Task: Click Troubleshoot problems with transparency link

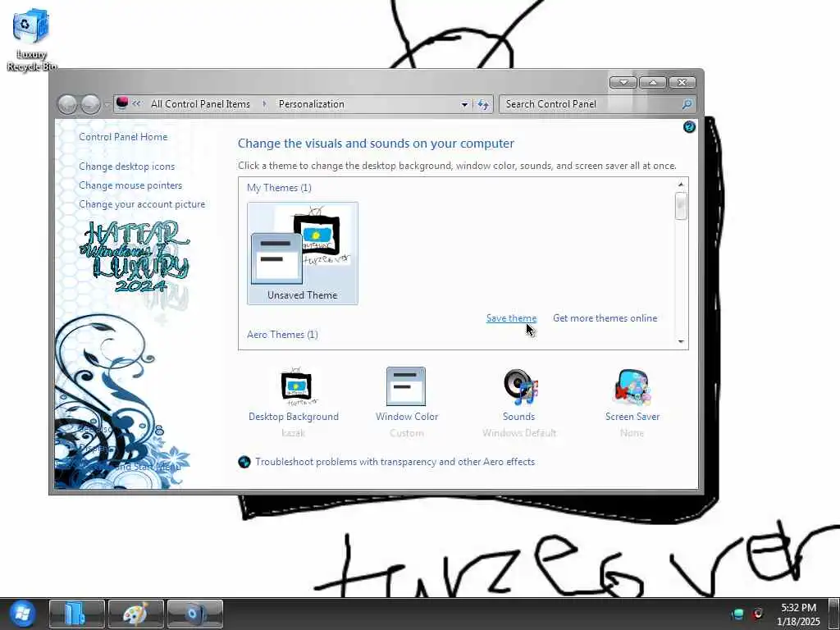Action: 395,462
